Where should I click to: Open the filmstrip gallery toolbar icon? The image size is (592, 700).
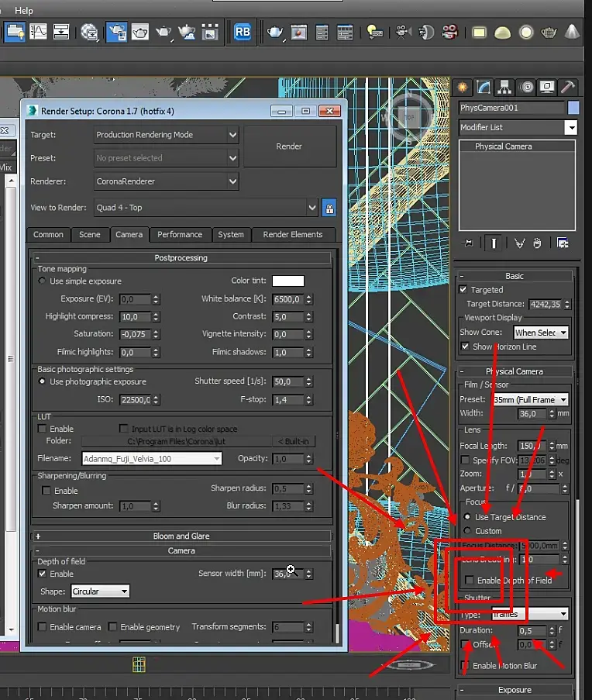coord(210,32)
